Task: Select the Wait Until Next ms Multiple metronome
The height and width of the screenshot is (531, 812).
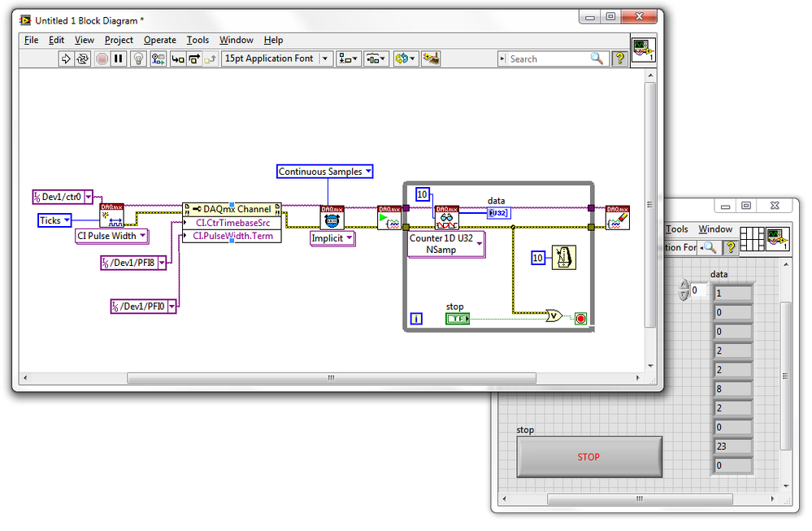Action: [564, 258]
